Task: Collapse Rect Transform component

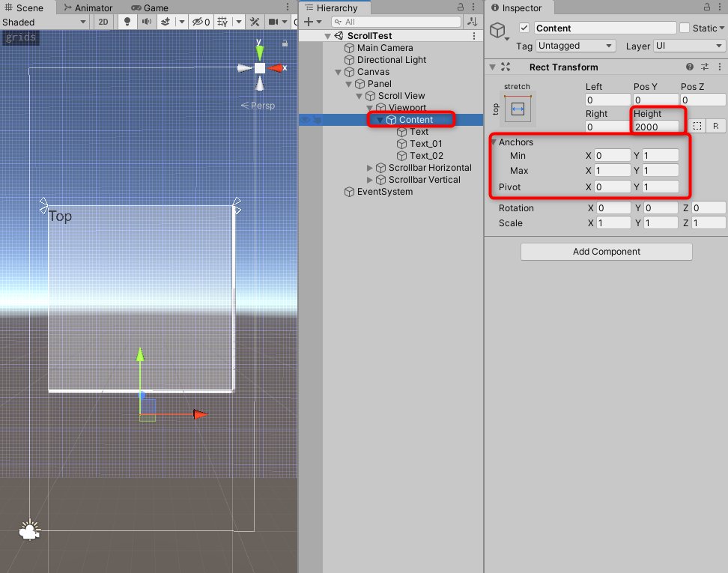Action: (x=493, y=67)
